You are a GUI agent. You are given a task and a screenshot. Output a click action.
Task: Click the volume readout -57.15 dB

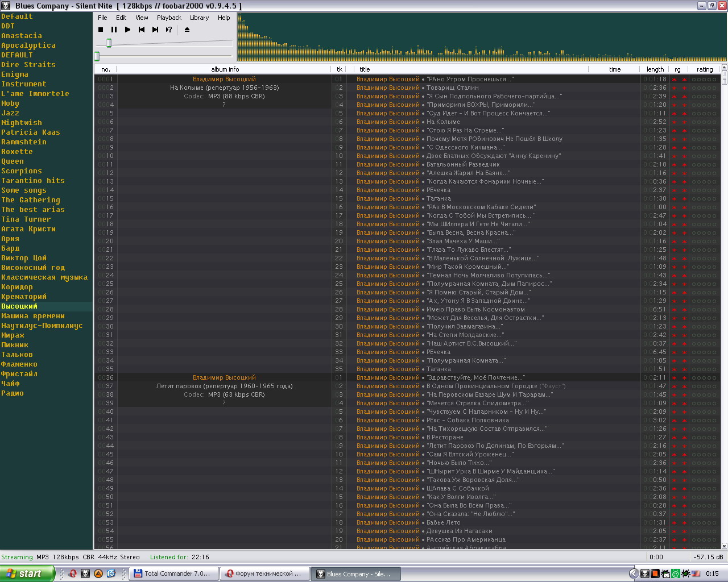(709, 557)
